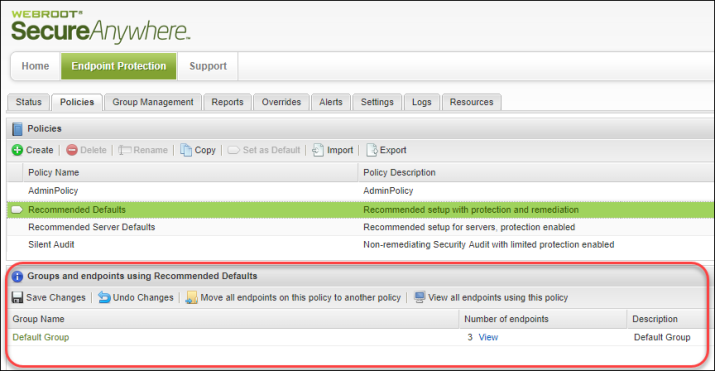Switch to the Settings tab

click(377, 102)
